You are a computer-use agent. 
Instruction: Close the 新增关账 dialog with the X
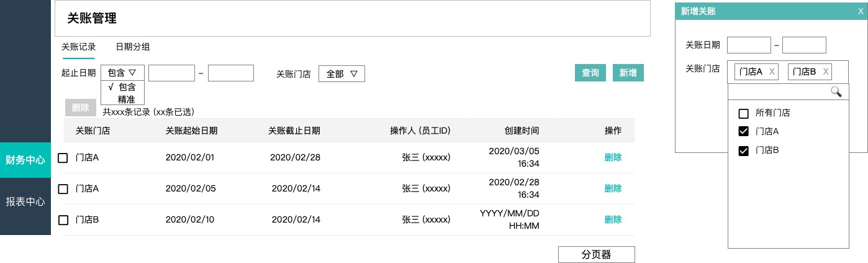[x=860, y=11]
